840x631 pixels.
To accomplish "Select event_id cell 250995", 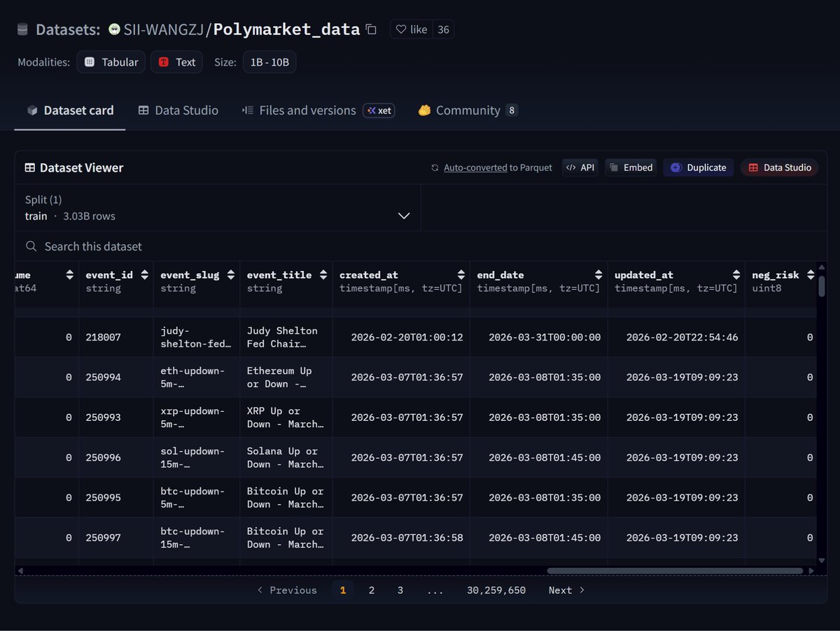I will point(116,497).
